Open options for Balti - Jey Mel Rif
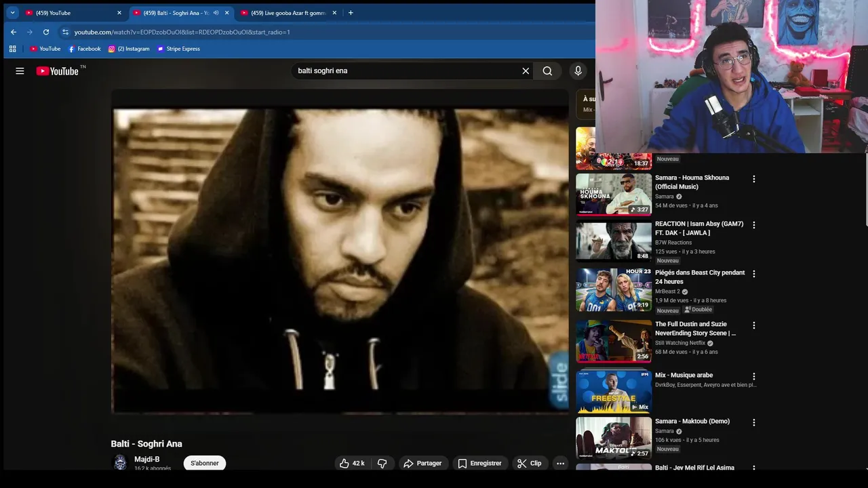 (x=753, y=468)
